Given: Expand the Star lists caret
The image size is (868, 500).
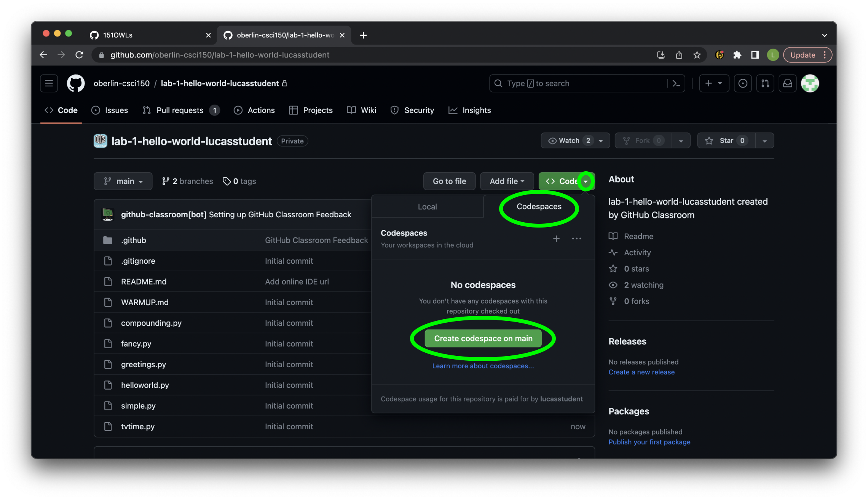Looking at the screenshot, I should click(765, 141).
